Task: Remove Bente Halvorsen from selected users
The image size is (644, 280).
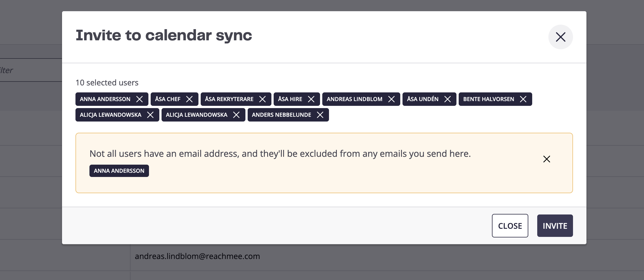Action: click(x=523, y=99)
